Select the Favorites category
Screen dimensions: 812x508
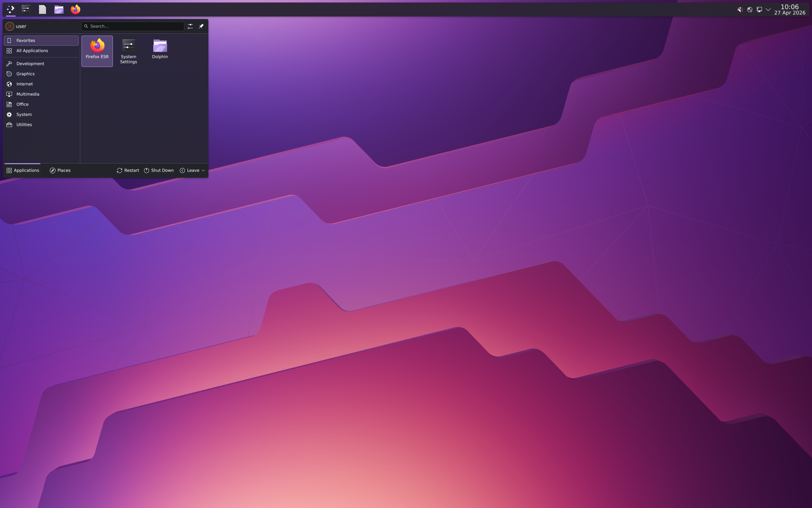coord(41,40)
